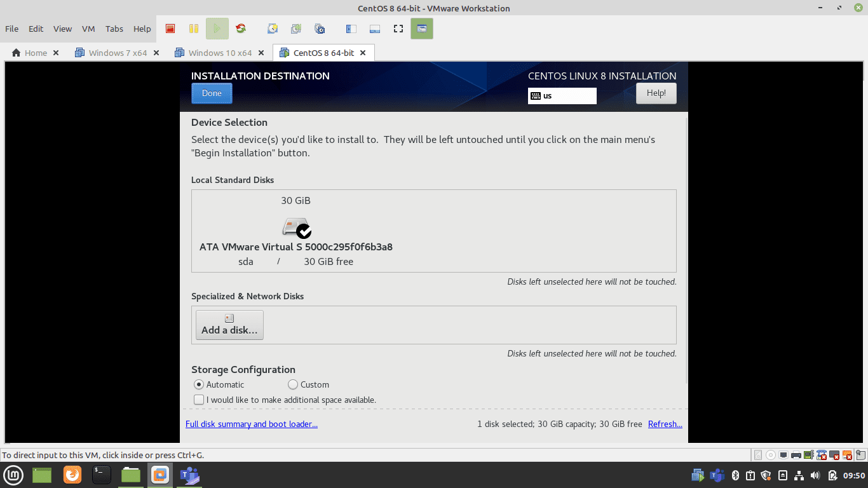The height and width of the screenshot is (488, 868).
Task: Click the printer device status icon
Action: tap(796, 455)
